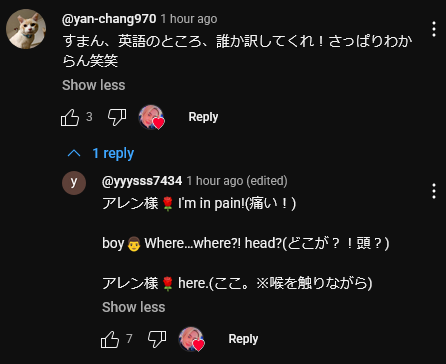Dislike the reply by @yyysss7434
446x364 pixels.
pyautogui.click(x=157, y=339)
